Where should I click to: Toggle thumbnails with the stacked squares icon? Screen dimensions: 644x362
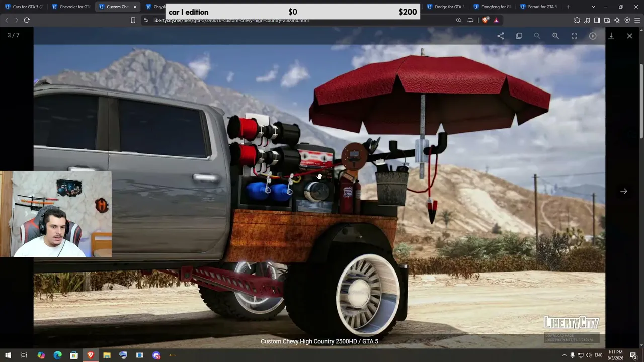pyautogui.click(x=519, y=36)
